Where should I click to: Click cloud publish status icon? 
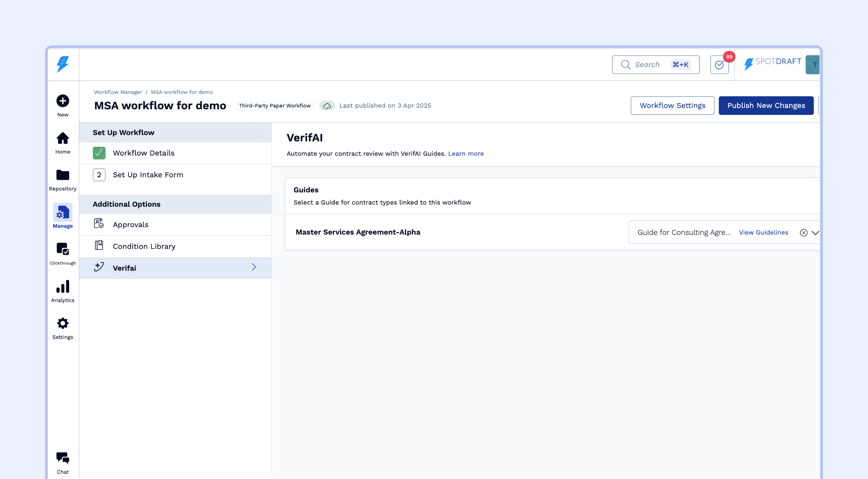[x=327, y=106]
